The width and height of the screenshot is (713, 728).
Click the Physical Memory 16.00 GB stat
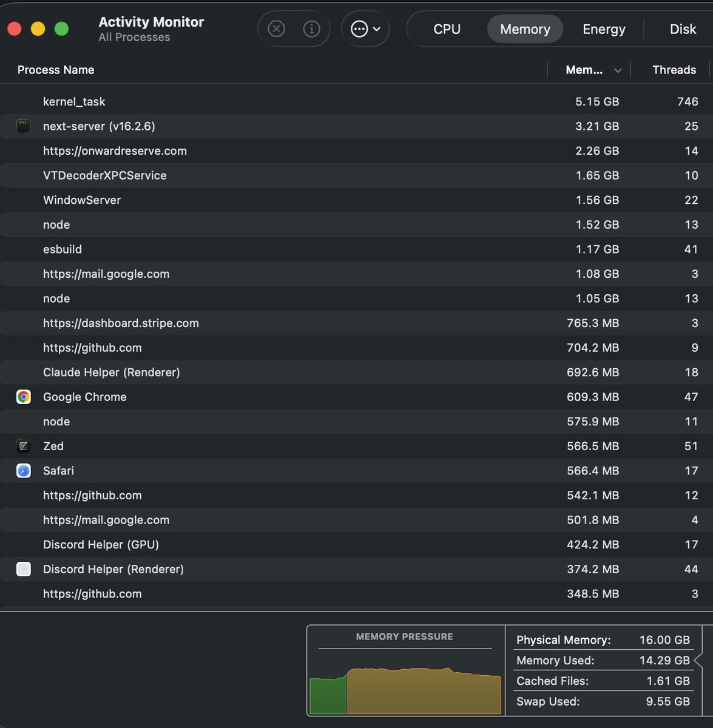coord(603,640)
